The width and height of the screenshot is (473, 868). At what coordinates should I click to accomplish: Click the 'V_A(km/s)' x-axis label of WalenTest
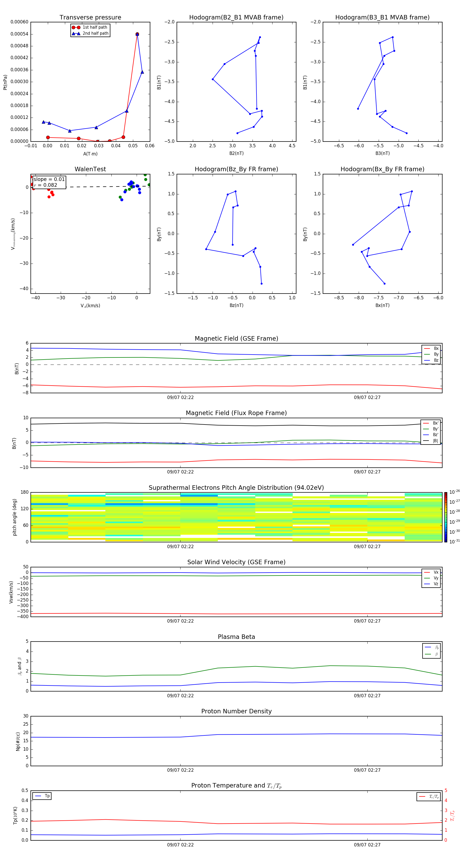pyautogui.click(x=90, y=306)
